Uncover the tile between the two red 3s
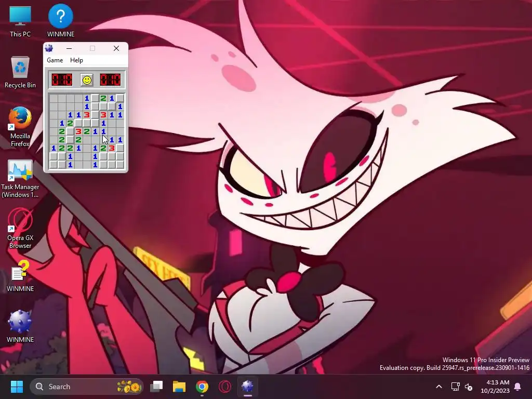 pyautogui.click(x=96, y=115)
